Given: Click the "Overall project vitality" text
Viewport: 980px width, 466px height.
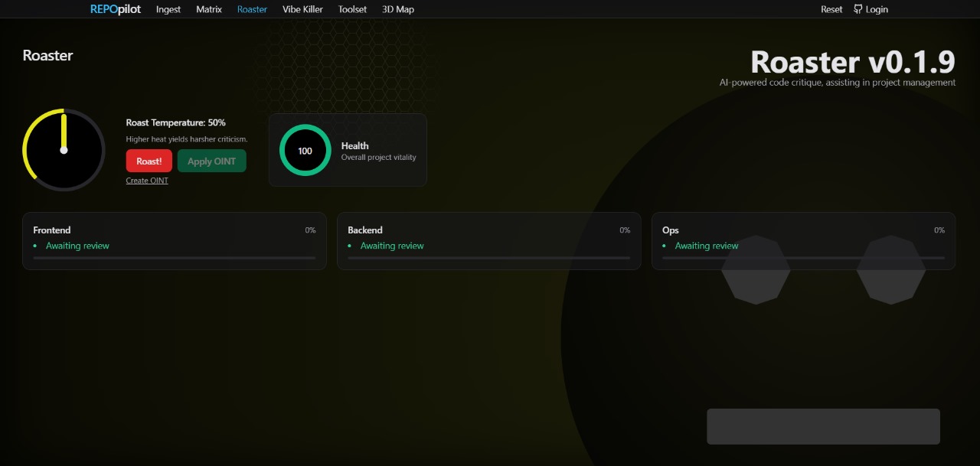Looking at the screenshot, I should [x=379, y=158].
